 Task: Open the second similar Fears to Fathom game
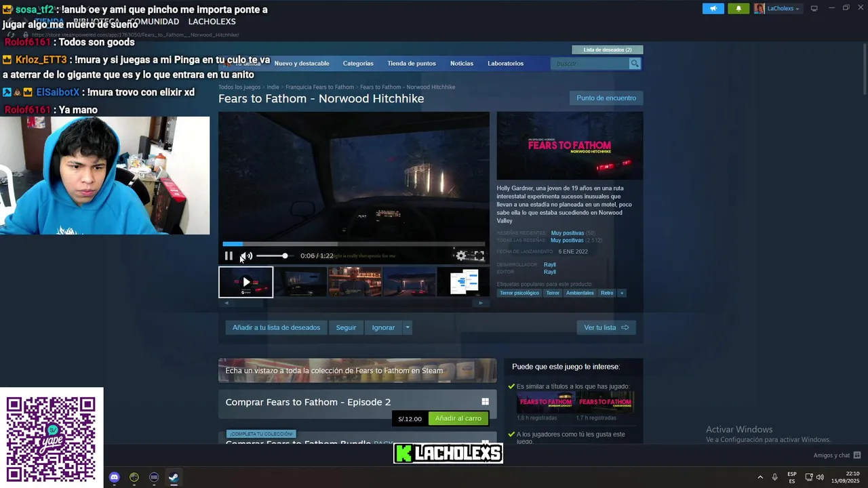click(606, 402)
